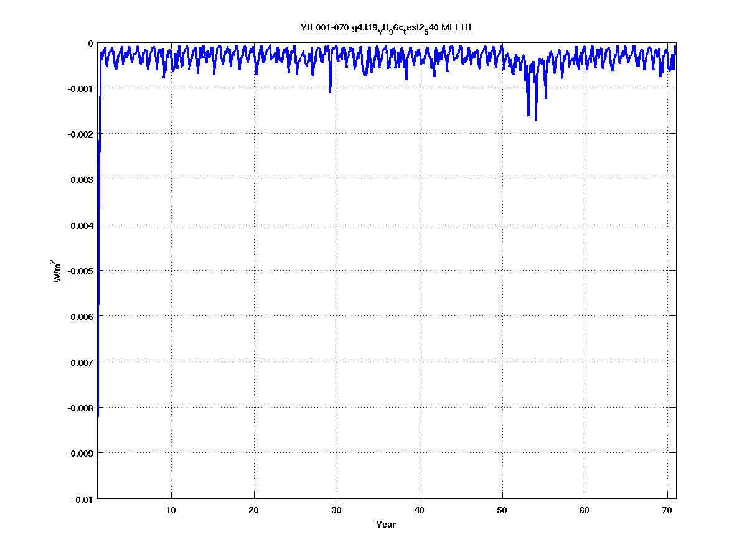
Task: Click x-axis tick label 10
Action: click(x=171, y=510)
